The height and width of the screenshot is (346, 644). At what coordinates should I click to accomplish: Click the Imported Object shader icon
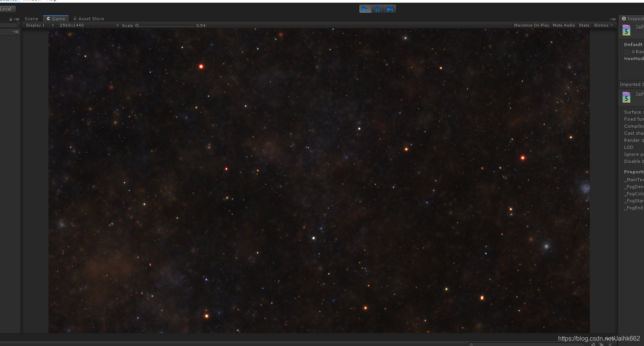pos(626,97)
